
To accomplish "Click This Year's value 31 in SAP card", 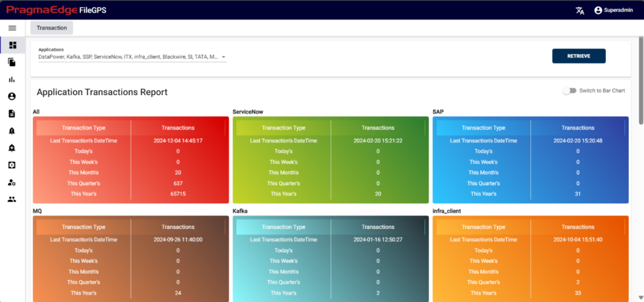I will click(578, 194).
